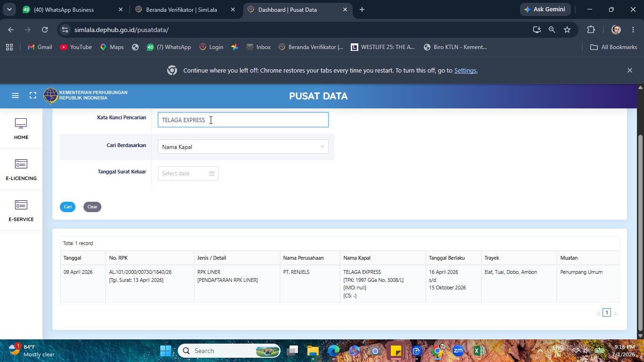The image size is (644, 362).
Task: Open the YouTube bookmark
Action: coord(76,47)
